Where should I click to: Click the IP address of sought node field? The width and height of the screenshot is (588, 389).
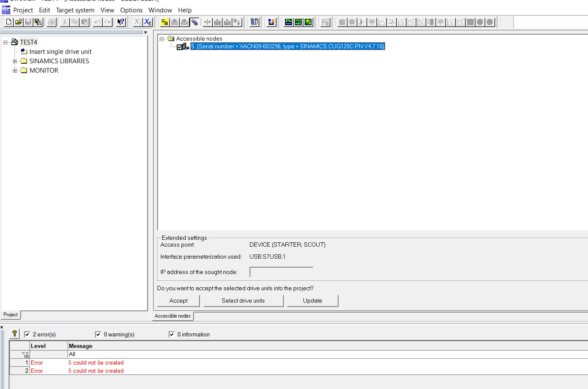click(281, 272)
